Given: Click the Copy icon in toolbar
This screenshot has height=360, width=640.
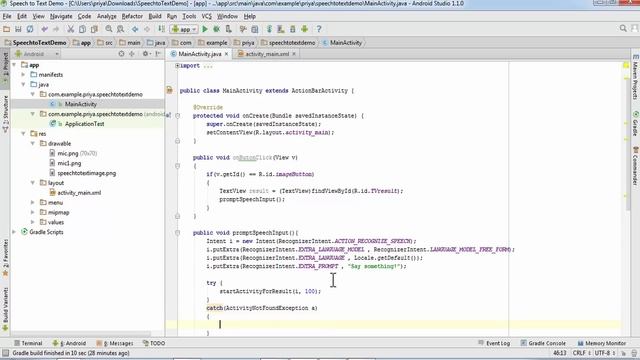Looking at the screenshot, I should coord(82,29).
